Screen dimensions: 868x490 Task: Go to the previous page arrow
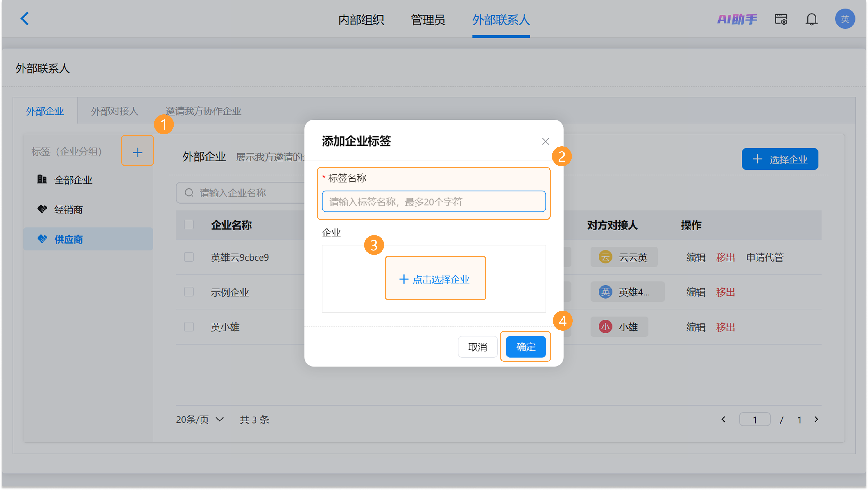tap(723, 419)
